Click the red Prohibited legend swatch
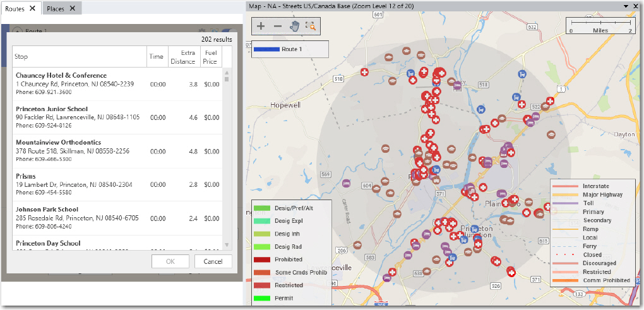 [x=261, y=259]
